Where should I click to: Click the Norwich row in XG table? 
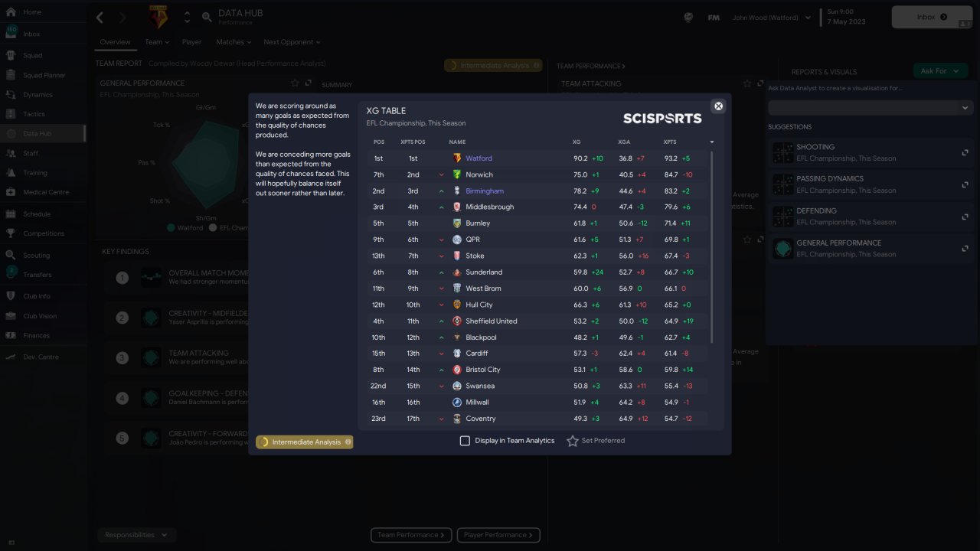536,174
